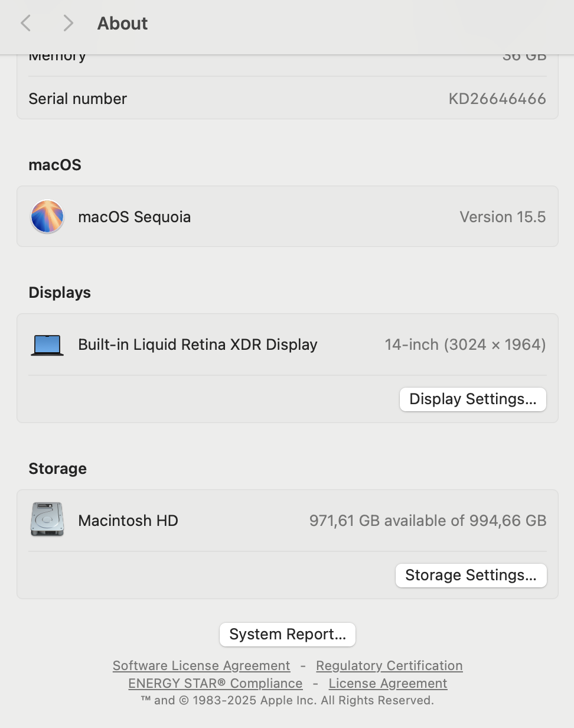Click the Memory row
574x728 pixels.
coord(287,56)
